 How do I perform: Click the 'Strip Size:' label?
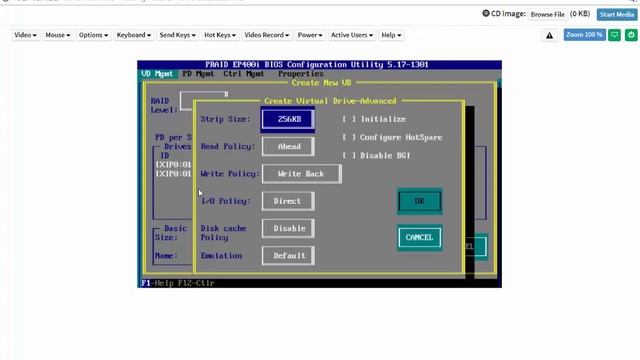tap(225, 119)
